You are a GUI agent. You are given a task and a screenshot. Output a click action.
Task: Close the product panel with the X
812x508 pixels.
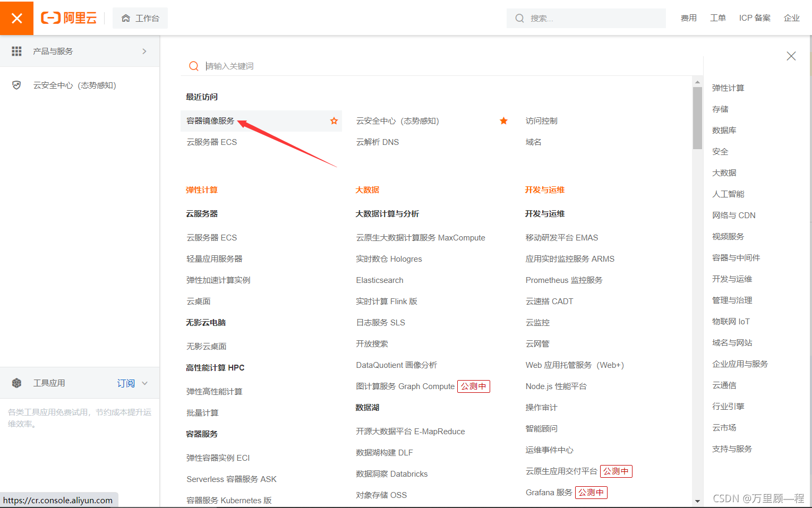[791, 56]
